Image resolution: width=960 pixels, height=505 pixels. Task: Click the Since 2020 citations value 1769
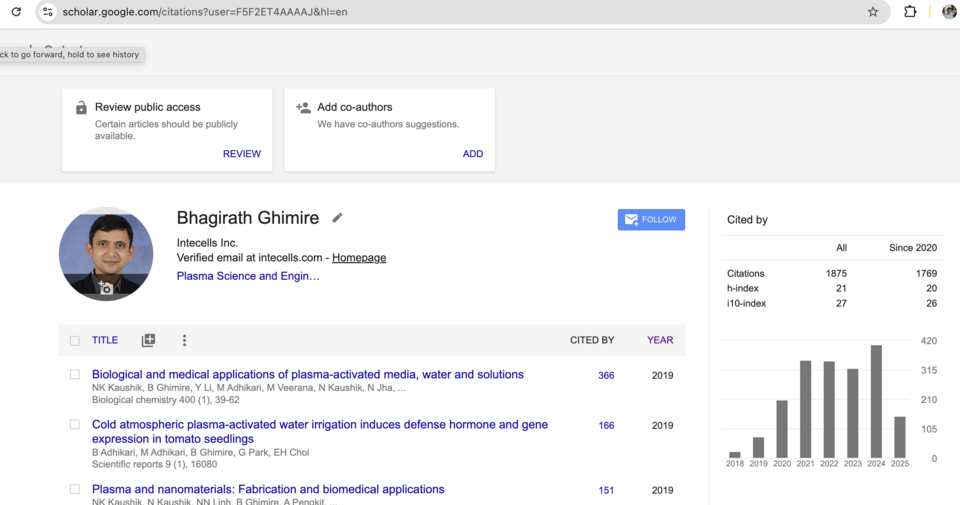(926, 274)
